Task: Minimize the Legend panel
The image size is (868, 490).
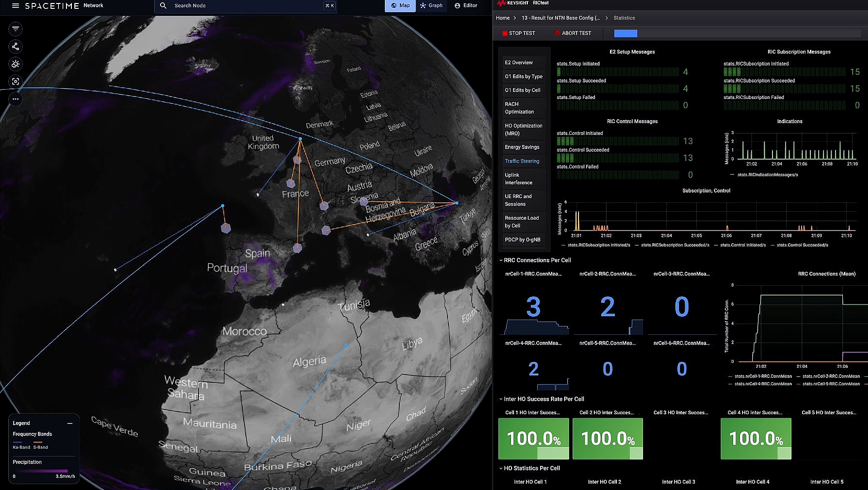Action: [x=70, y=423]
